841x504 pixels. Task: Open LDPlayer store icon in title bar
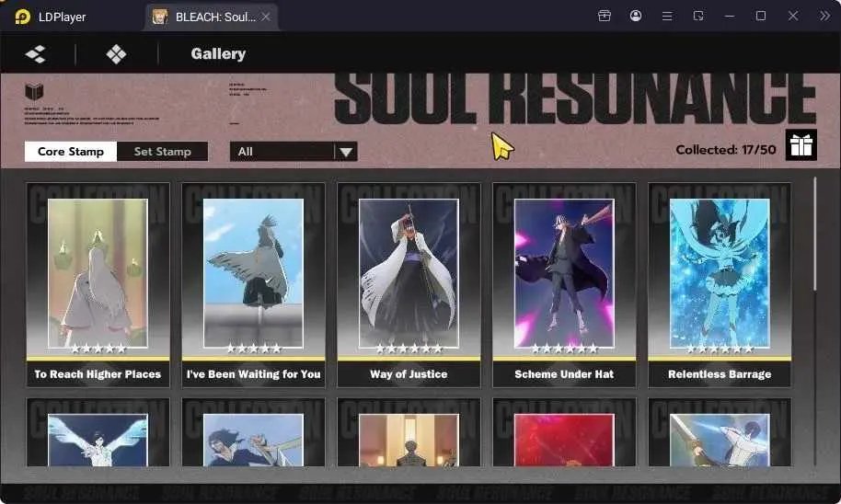click(x=605, y=16)
